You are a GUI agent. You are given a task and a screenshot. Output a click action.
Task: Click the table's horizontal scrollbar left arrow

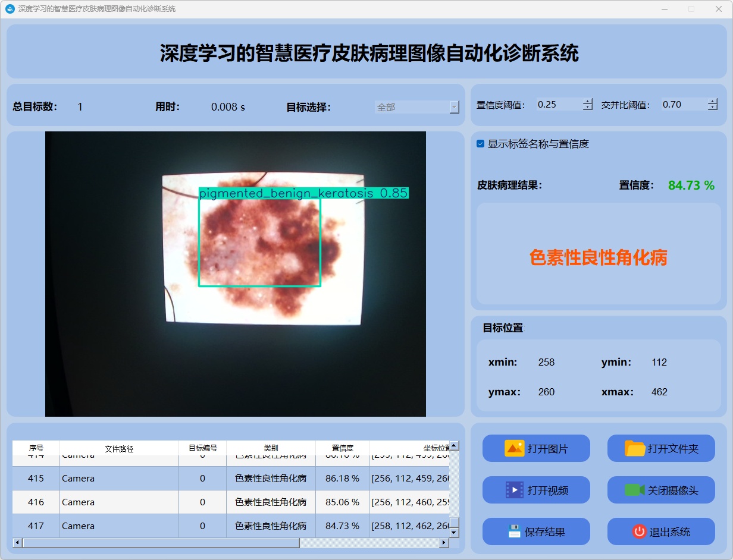tap(17, 543)
